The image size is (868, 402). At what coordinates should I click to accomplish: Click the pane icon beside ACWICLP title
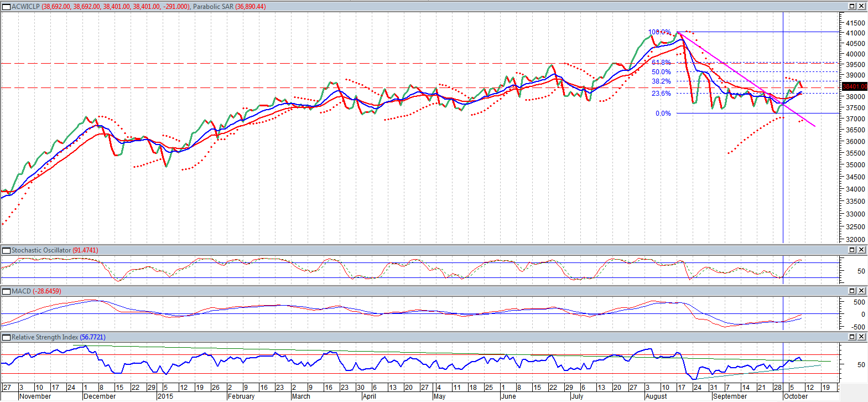[x=7, y=7]
